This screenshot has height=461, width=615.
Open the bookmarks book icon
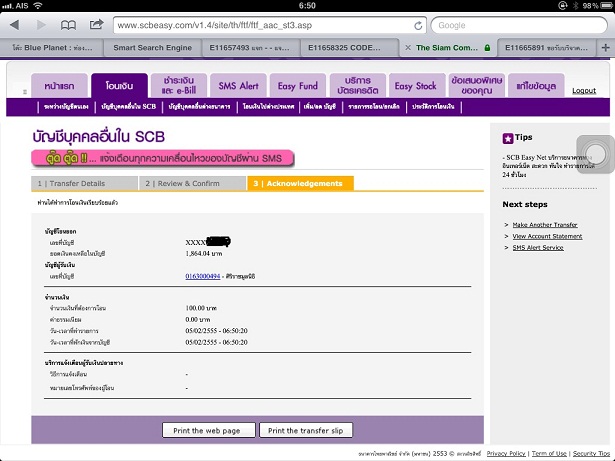point(68,26)
